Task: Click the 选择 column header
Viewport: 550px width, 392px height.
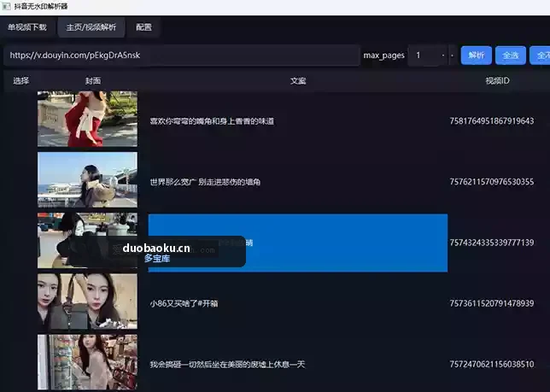Action: [21, 81]
